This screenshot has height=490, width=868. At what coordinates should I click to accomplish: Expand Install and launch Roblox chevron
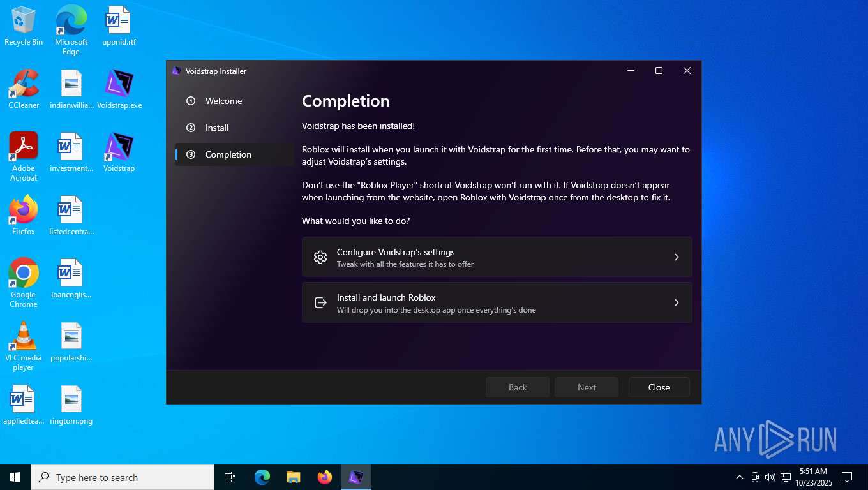tap(677, 302)
